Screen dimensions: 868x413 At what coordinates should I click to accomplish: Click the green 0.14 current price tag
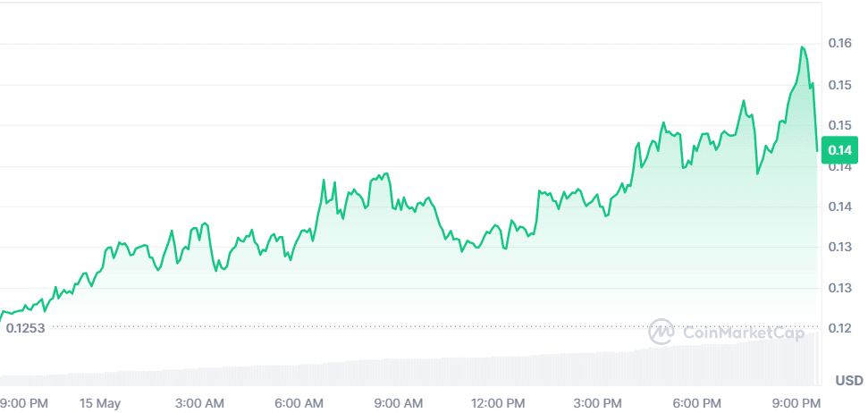(x=839, y=150)
